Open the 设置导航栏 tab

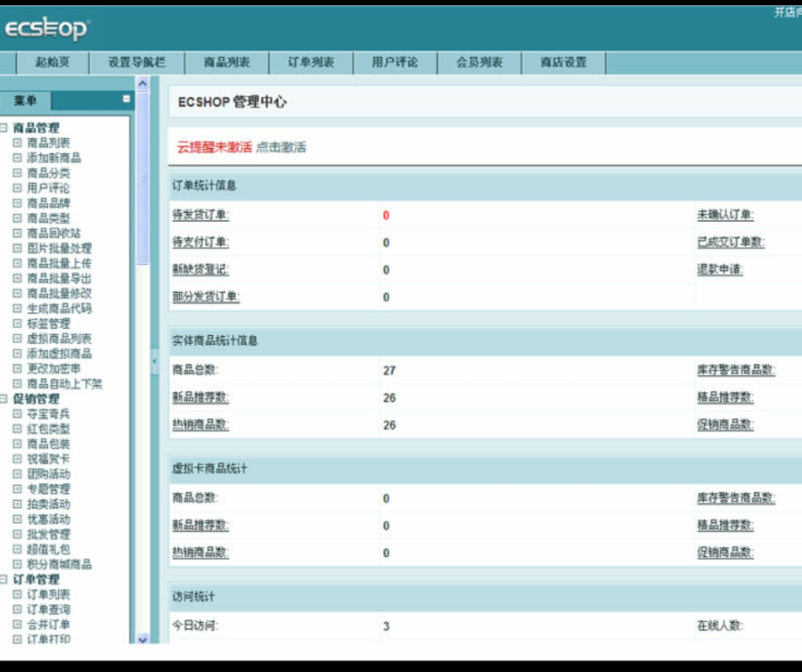pos(136,62)
